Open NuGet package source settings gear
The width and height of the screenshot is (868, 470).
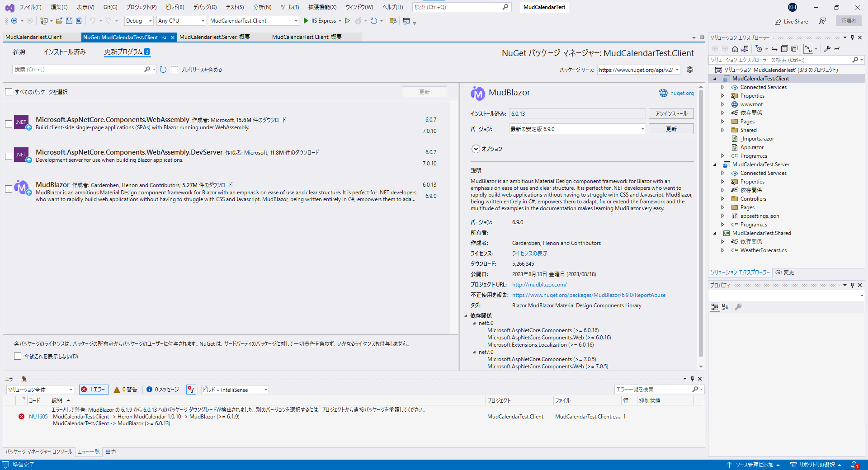point(690,70)
